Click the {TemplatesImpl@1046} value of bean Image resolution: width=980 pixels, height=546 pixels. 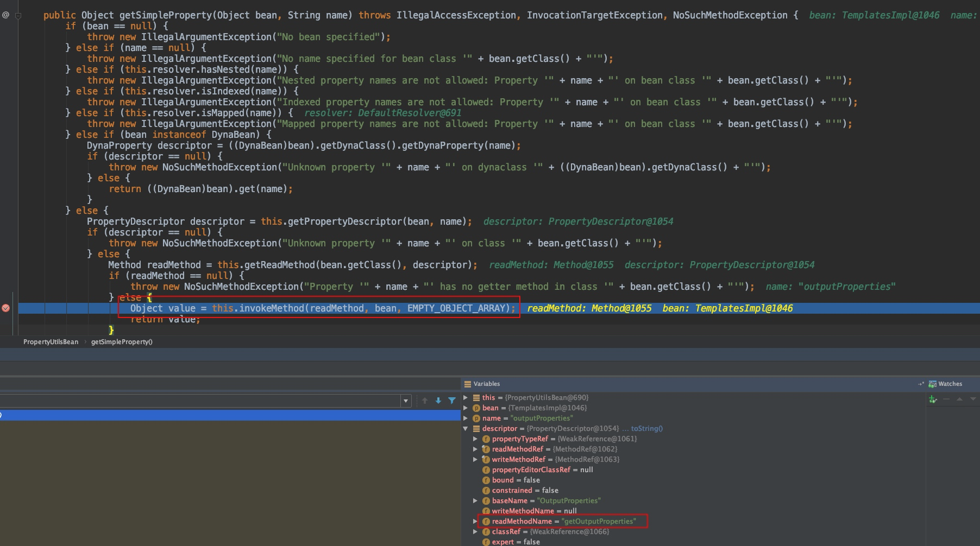point(548,408)
